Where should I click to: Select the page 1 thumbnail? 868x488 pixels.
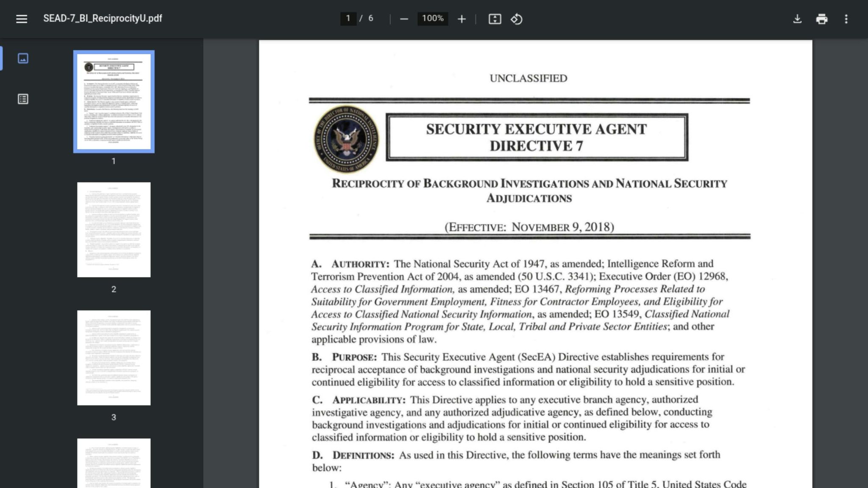point(114,102)
